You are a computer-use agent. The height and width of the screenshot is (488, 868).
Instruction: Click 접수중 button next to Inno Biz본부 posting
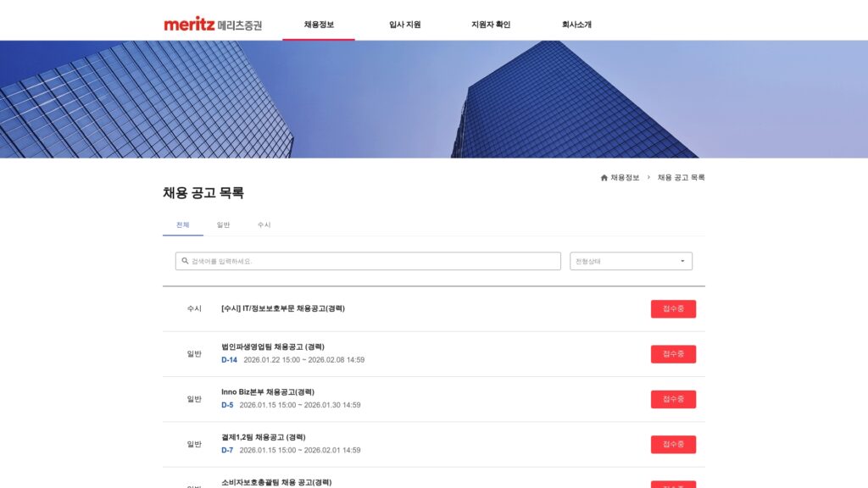(673, 399)
